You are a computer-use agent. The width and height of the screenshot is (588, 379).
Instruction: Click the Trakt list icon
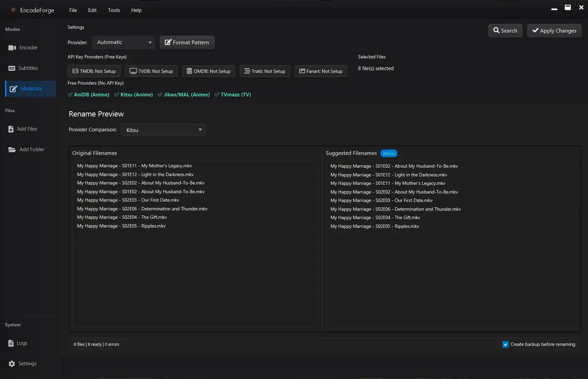(247, 71)
